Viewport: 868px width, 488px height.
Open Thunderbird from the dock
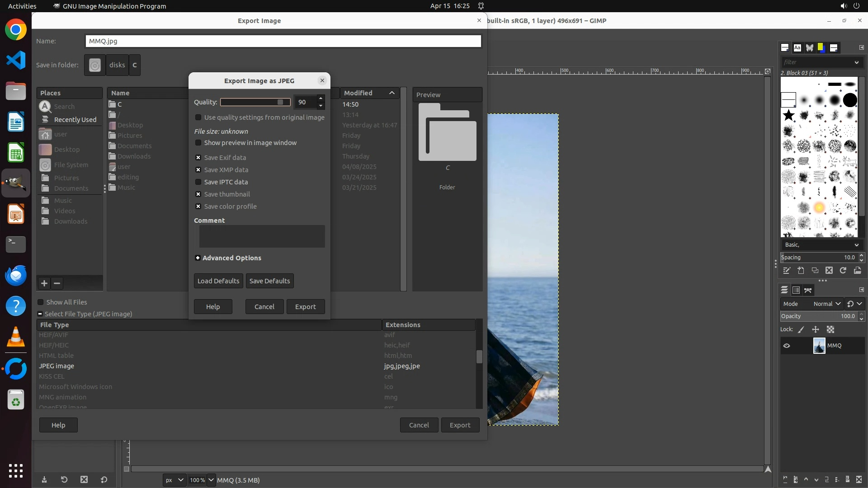click(x=16, y=275)
